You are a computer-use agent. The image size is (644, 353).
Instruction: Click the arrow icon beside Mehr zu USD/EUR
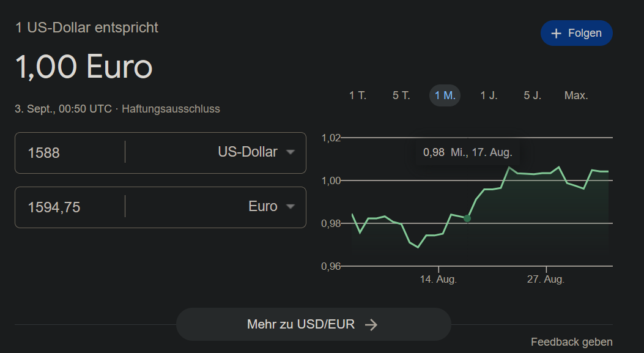coord(371,325)
